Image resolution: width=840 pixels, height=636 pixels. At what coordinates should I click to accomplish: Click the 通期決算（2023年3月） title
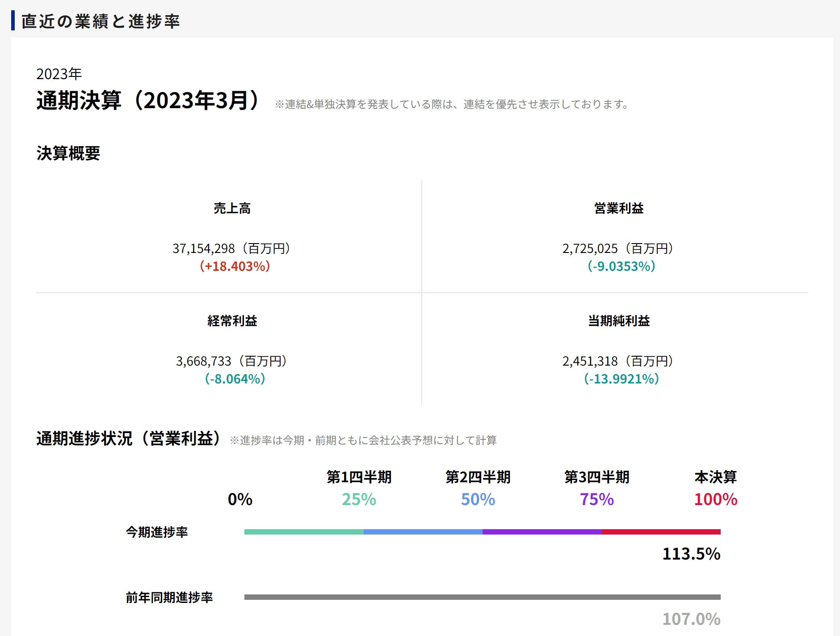click(x=147, y=101)
